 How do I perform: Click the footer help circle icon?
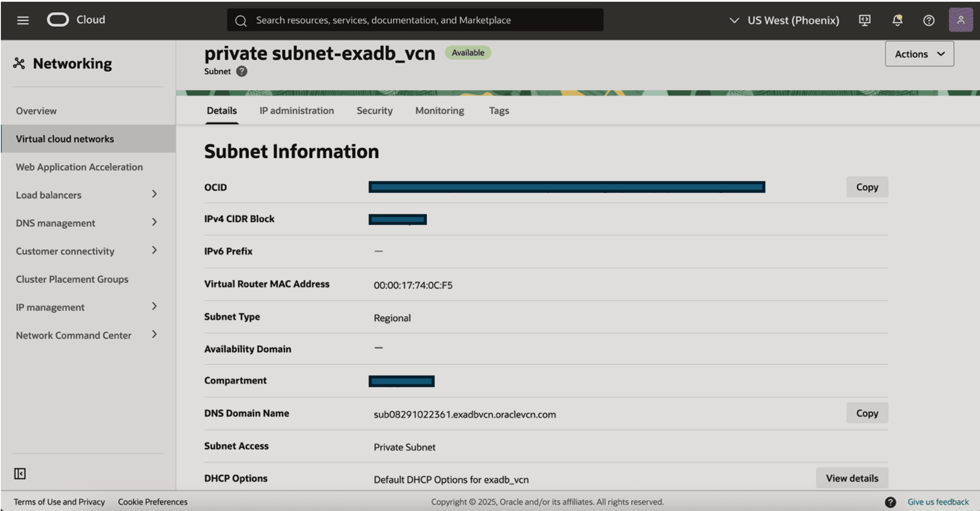click(x=890, y=502)
